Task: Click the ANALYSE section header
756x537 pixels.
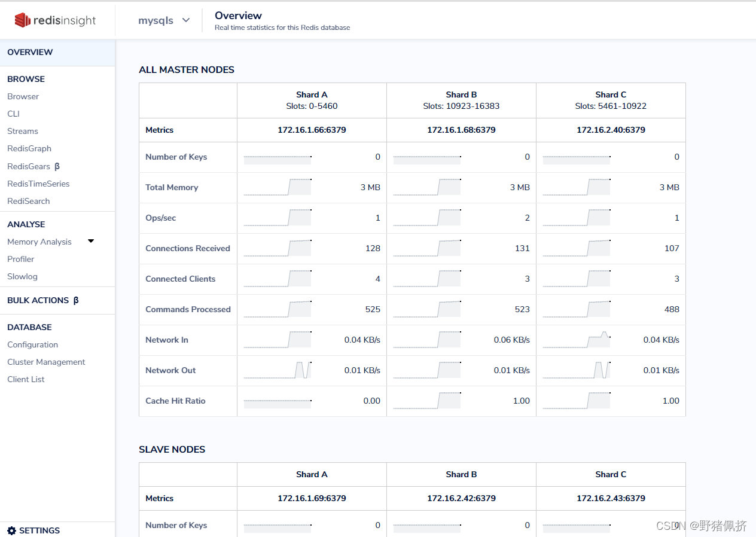Action: (26, 224)
